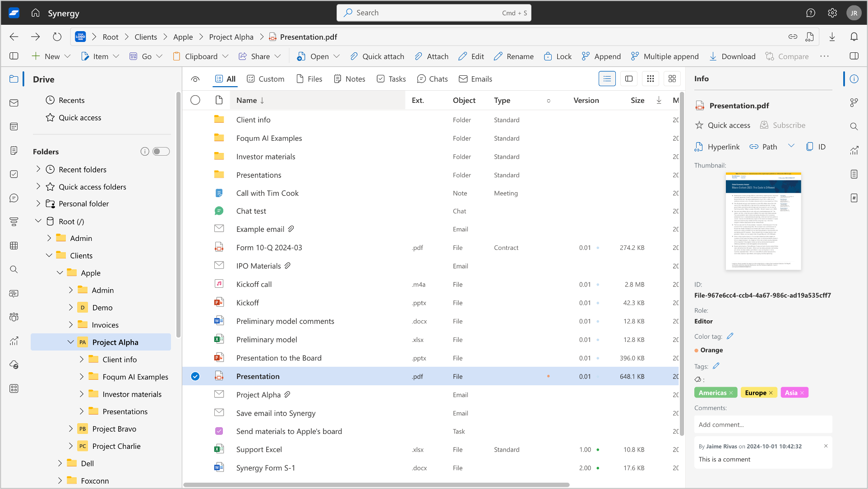This screenshot has width=868, height=489.
Task: Click the Hyperlink button in Info
Action: (x=717, y=147)
